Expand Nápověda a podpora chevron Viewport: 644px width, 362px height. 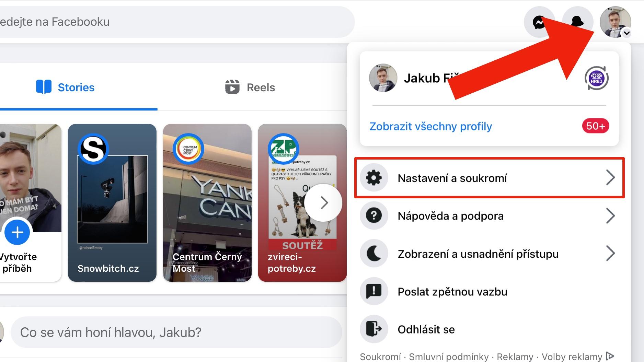coord(610,216)
